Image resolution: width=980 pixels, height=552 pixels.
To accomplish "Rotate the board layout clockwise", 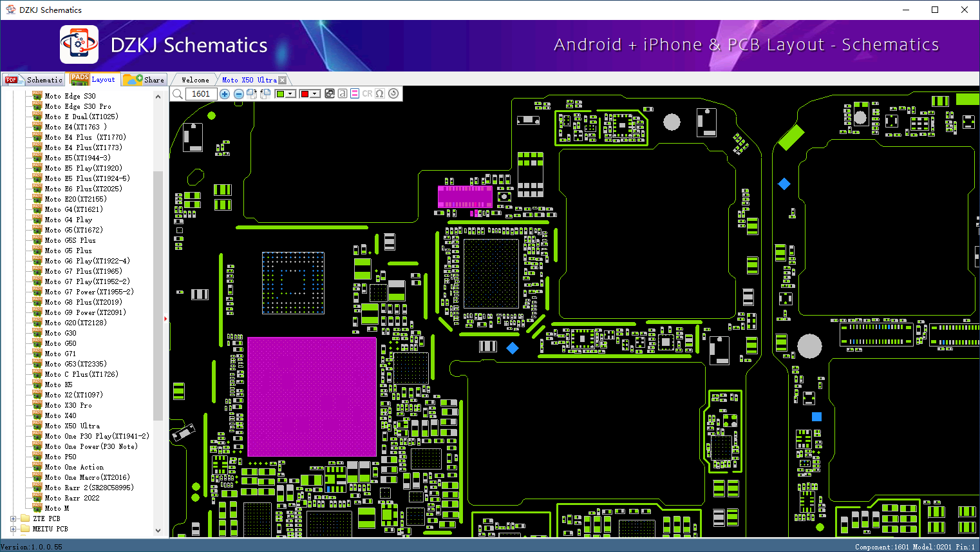I will tap(252, 94).
